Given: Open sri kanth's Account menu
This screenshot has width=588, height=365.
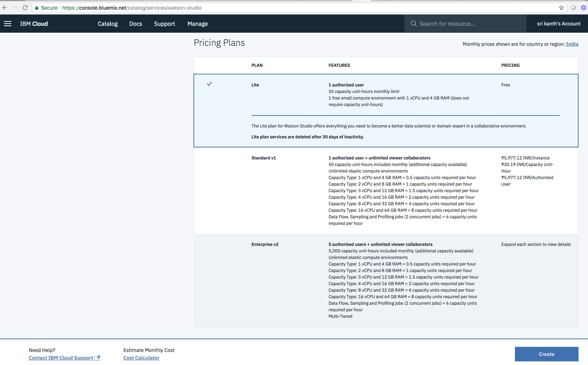Looking at the screenshot, I should click(559, 24).
